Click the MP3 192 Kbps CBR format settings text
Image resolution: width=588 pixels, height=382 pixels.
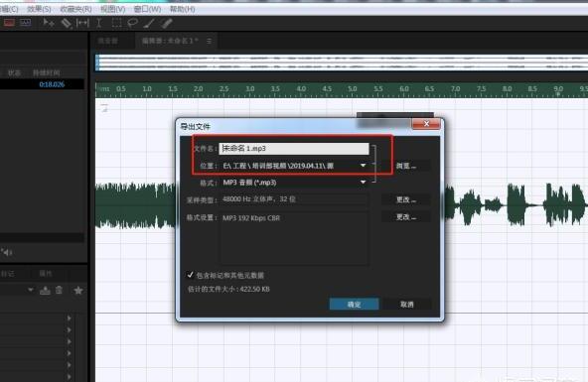pos(251,218)
